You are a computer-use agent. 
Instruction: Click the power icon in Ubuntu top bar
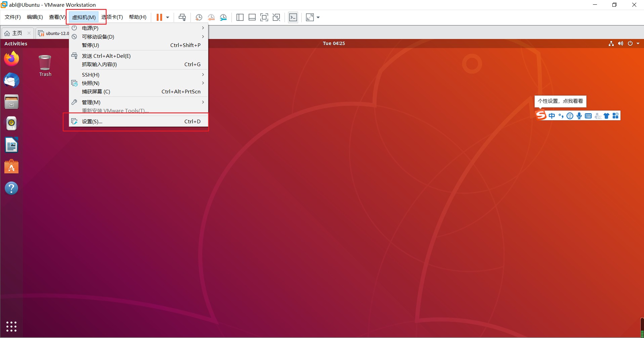pos(630,43)
